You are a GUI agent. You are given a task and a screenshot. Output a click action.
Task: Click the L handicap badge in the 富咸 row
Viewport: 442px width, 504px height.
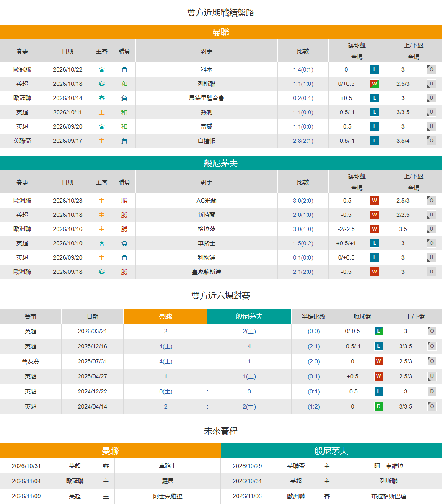click(375, 126)
